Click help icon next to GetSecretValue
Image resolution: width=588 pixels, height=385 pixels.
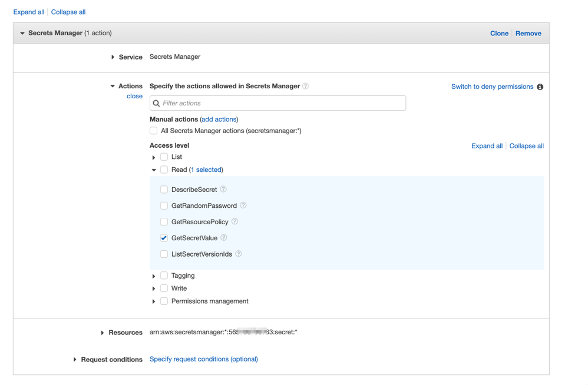pyautogui.click(x=224, y=237)
